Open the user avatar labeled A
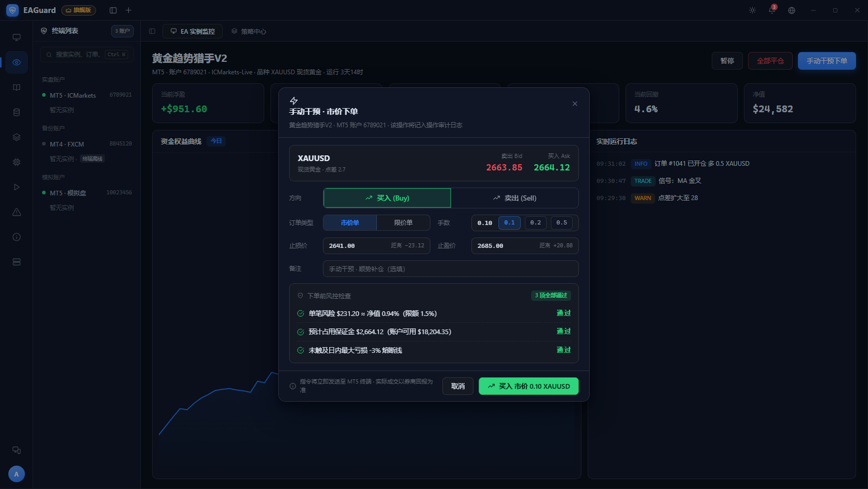Screen dimensions: 868x489 (x=17, y=474)
